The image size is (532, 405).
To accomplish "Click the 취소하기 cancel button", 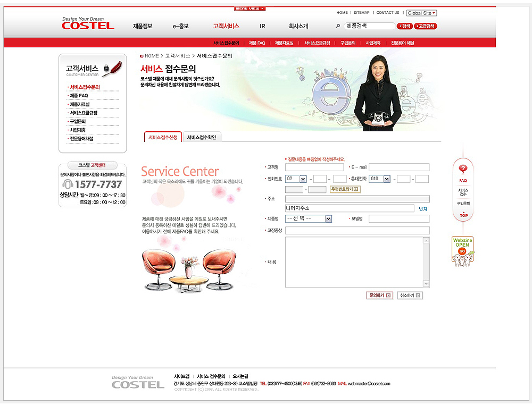I will coord(410,295).
